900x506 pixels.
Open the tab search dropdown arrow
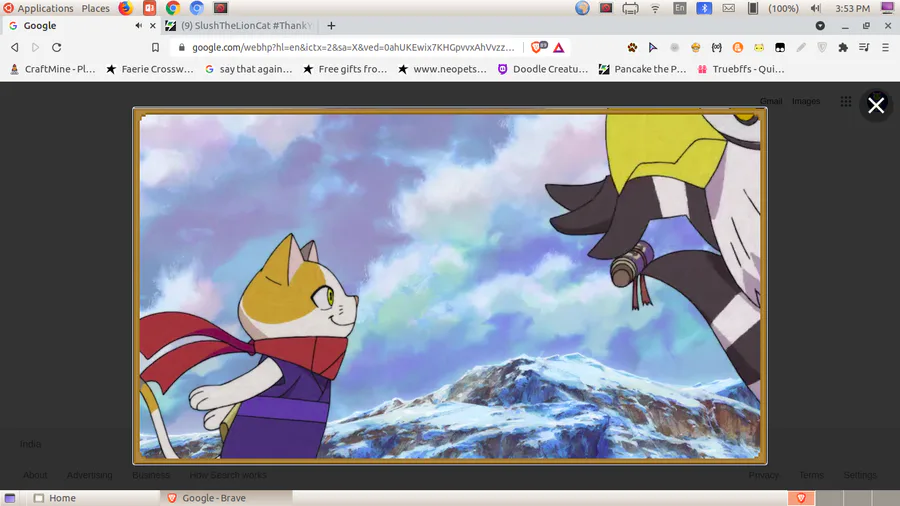[x=820, y=26]
